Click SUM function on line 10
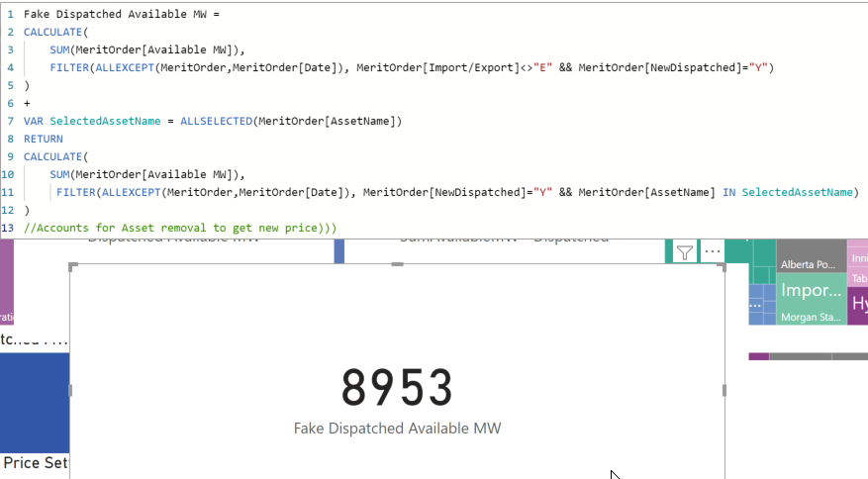Viewport: 868px width, 479px height. click(59, 174)
